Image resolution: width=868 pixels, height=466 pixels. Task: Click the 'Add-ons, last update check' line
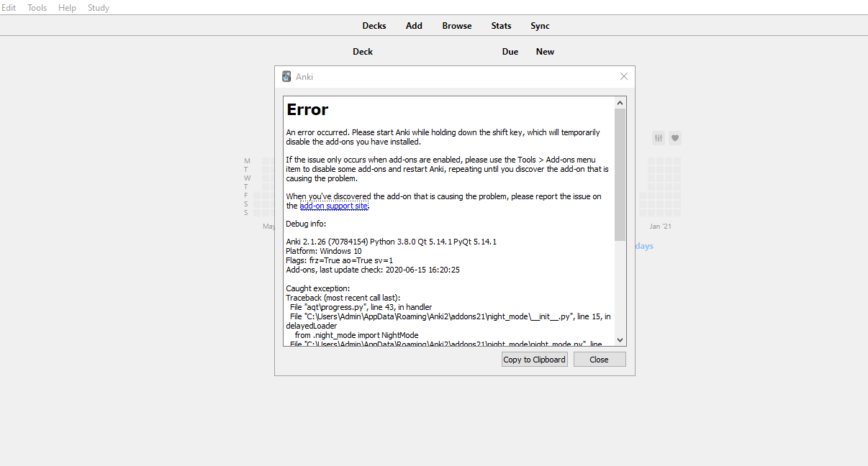(x=373, y=270)
